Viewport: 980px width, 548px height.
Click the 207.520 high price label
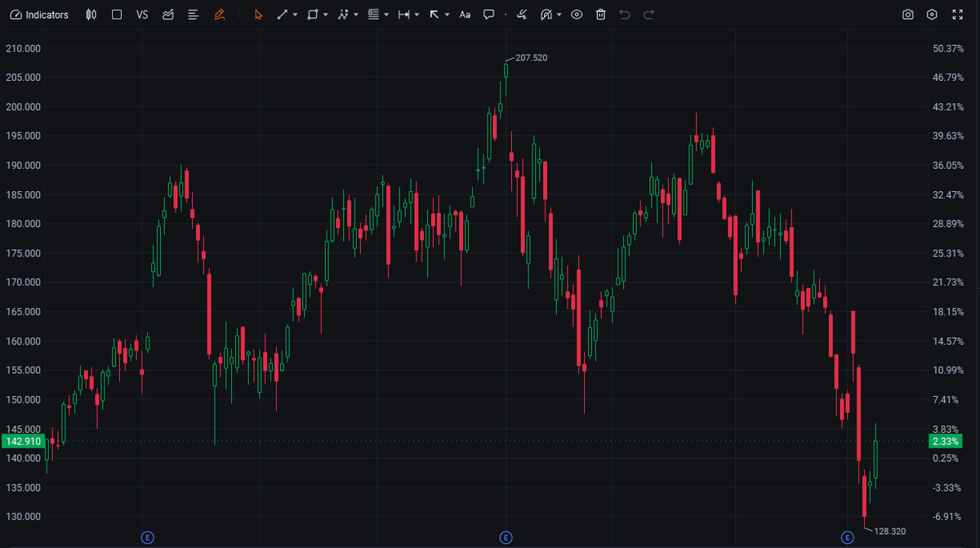532,58
